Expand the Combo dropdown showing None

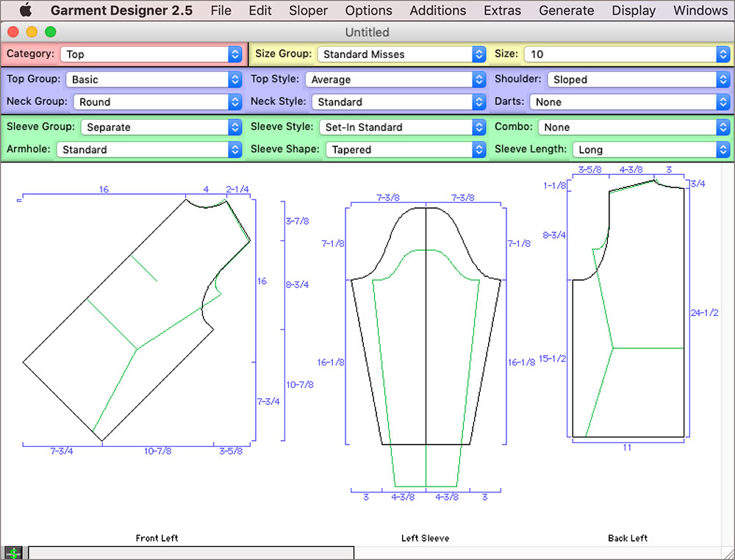click(x=634, y=127)
